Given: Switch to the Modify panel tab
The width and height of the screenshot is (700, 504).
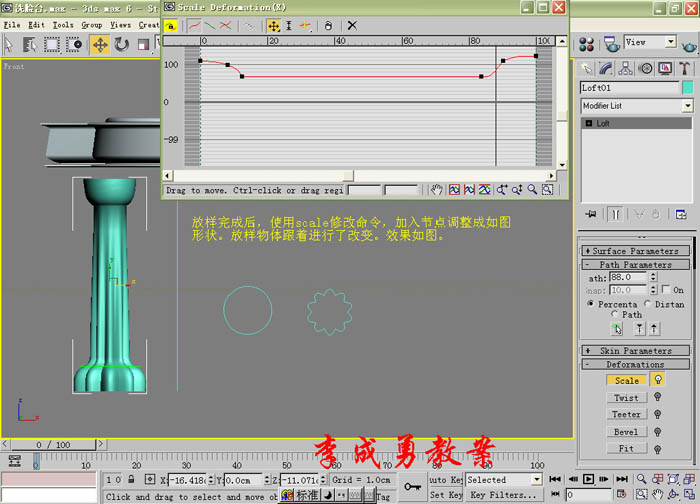Looking at the screenshot, I should coord(606,68).
